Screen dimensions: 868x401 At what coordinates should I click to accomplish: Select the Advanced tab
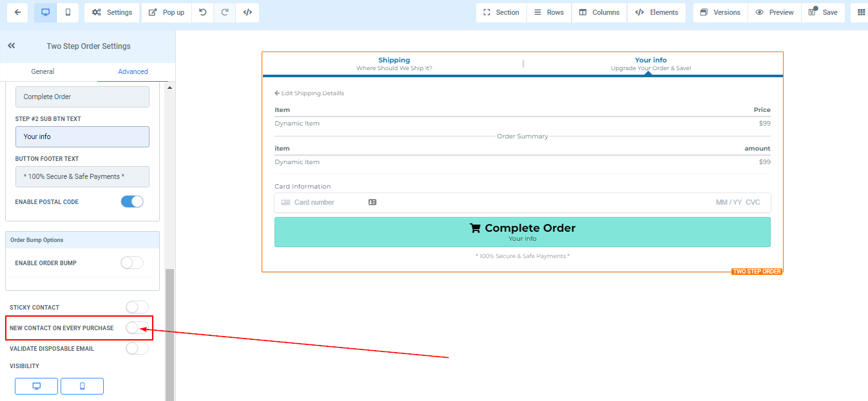click(133, 71)
